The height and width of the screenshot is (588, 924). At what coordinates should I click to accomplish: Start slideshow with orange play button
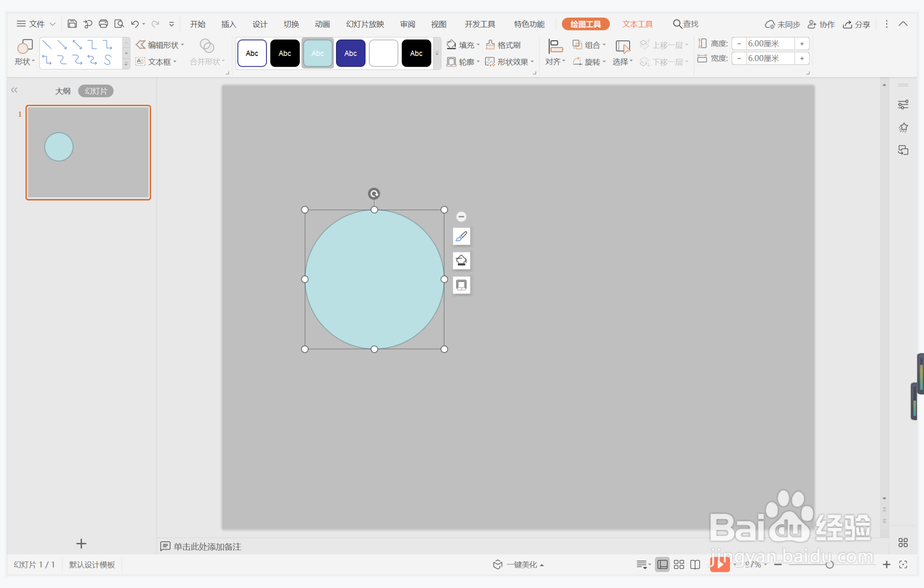pyautogui.click(x=720, y=564)
